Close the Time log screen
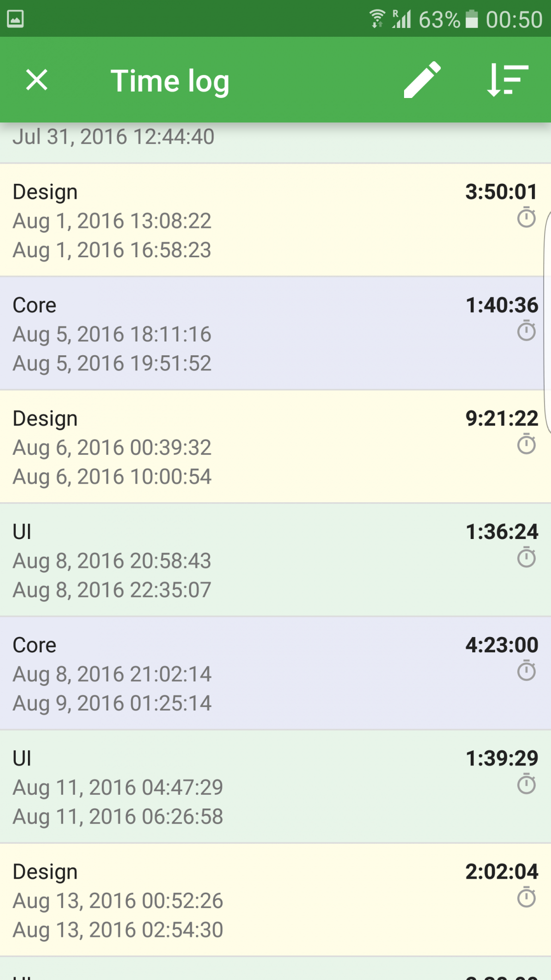This screenshot has height=980, width=551. (x=37, y=80)
